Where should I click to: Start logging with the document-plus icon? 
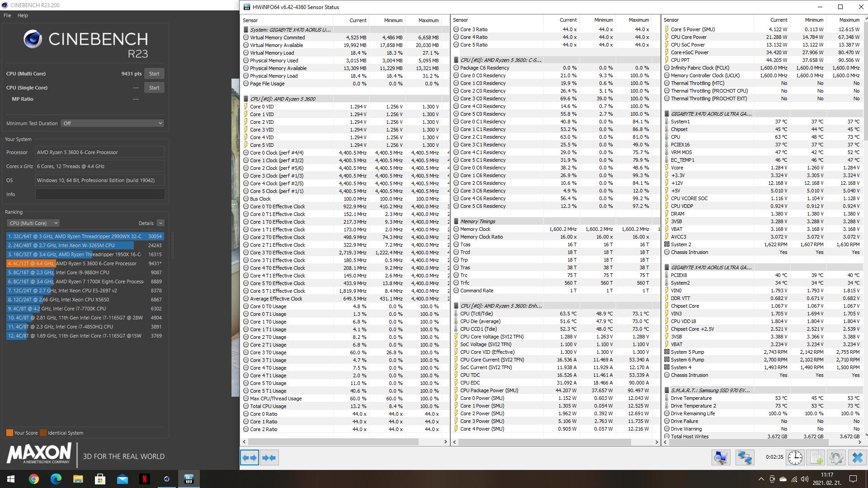click(x=816, y=457)
